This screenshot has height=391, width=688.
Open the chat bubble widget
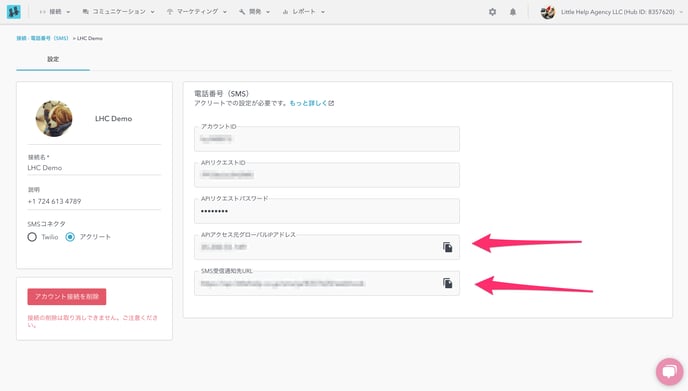pos(670,372)
